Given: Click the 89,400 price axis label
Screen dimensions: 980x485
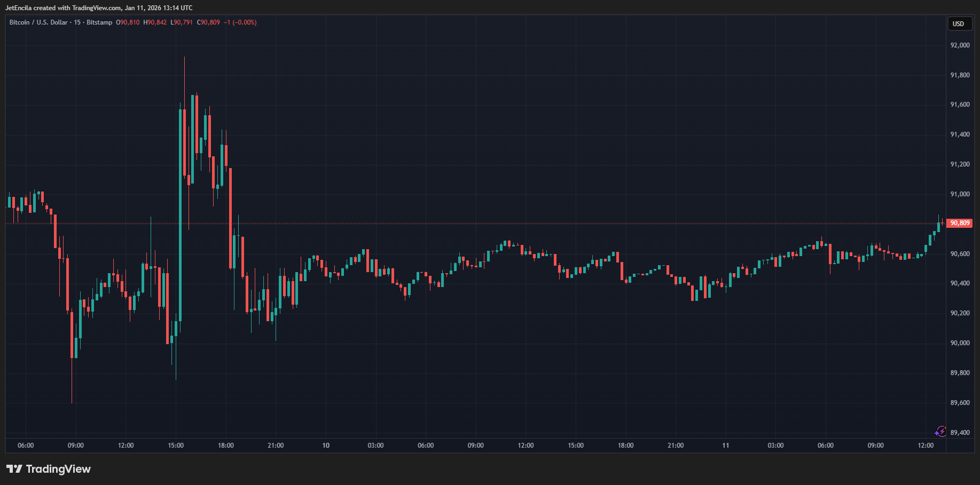Looking at the screenshot, I should 960,433.
